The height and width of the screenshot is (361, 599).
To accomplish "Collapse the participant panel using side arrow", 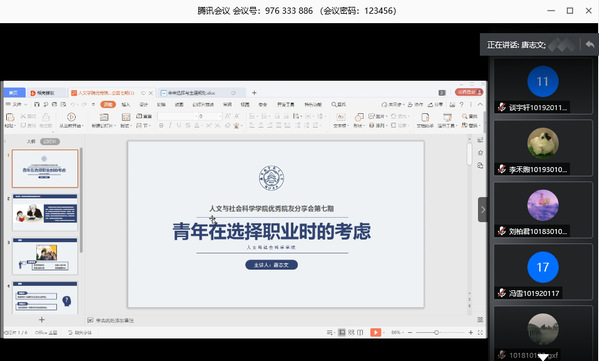I will point(483,209).
